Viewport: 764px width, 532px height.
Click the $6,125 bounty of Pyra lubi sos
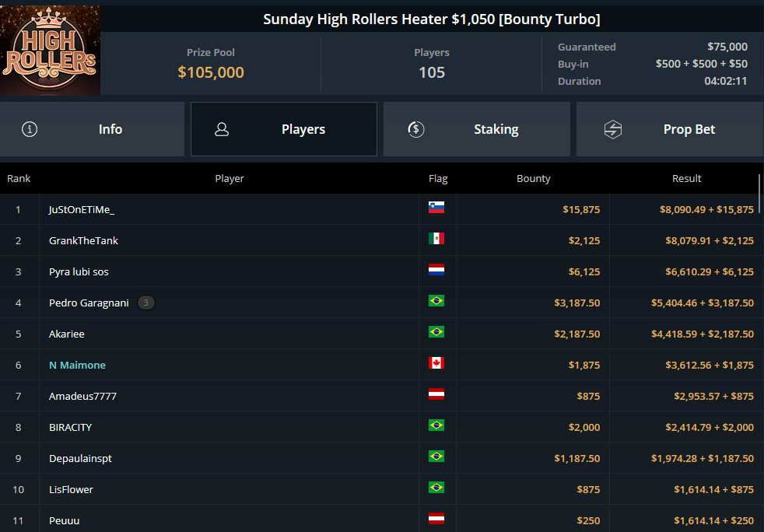coord(584,272)
